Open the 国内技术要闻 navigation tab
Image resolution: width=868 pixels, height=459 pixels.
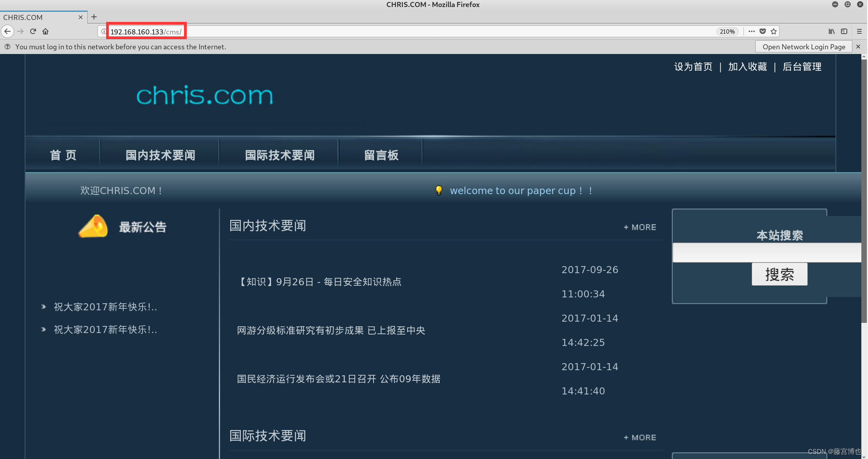160,155
